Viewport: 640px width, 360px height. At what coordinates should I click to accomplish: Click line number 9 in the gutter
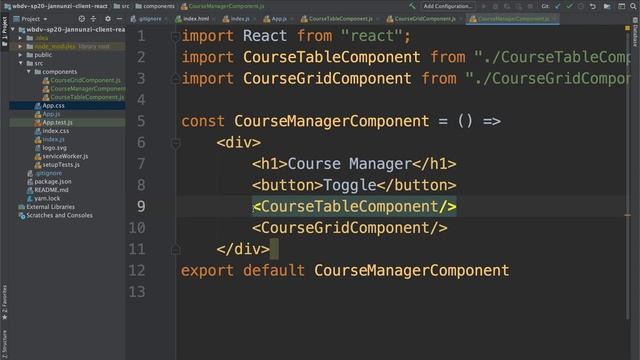point(141,207)
